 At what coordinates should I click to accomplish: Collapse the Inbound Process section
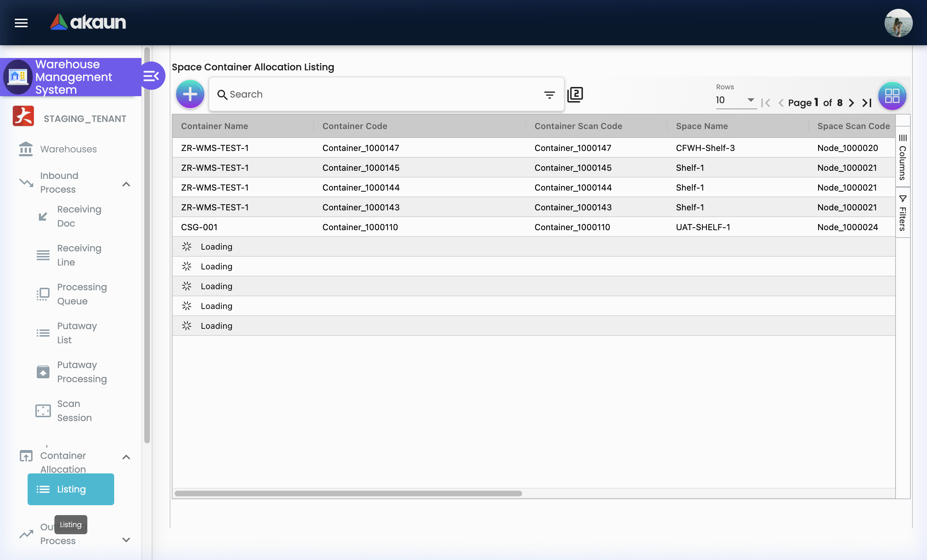127,184
